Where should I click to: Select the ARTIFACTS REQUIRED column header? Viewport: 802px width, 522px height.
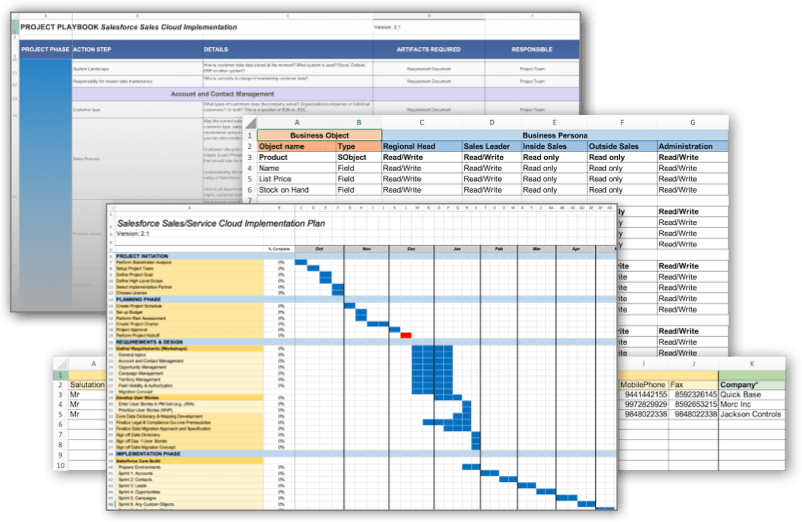(x=429, y=50)
